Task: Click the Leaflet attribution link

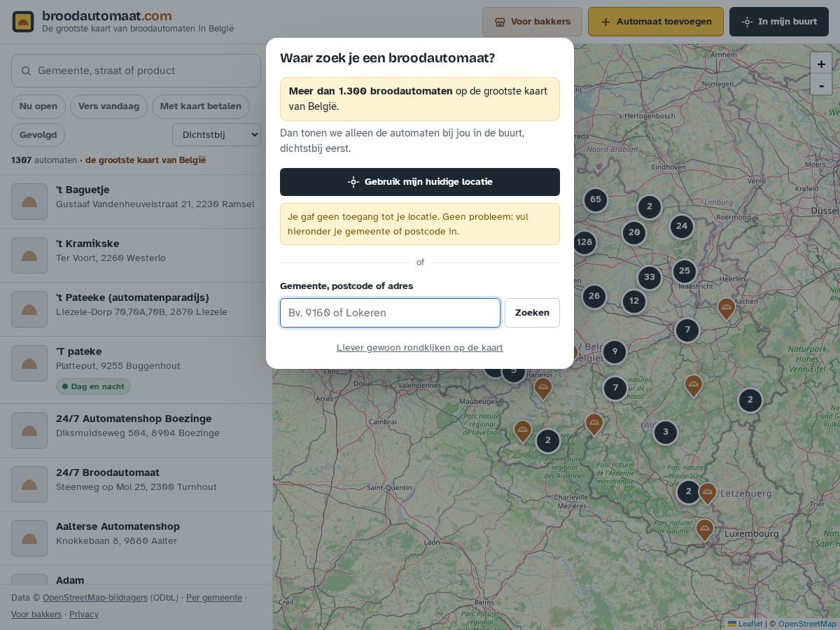Action: pyautogui.click(x=746, y=624)
